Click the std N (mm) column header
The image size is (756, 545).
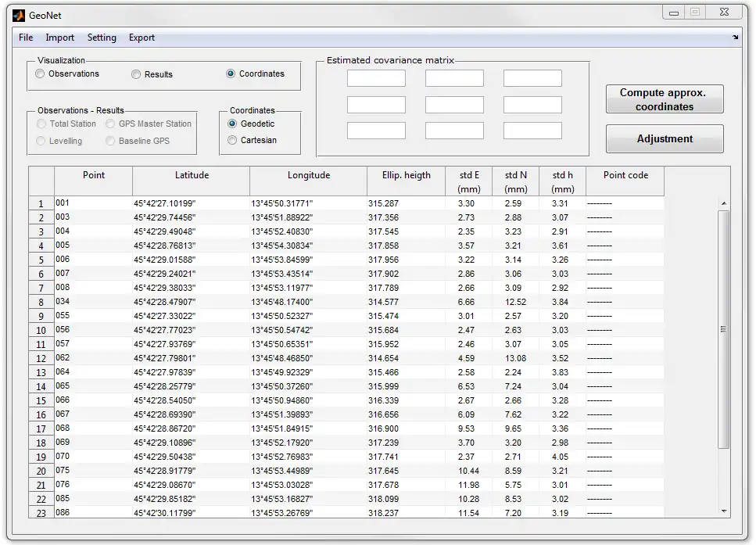[x=515, y=181]
